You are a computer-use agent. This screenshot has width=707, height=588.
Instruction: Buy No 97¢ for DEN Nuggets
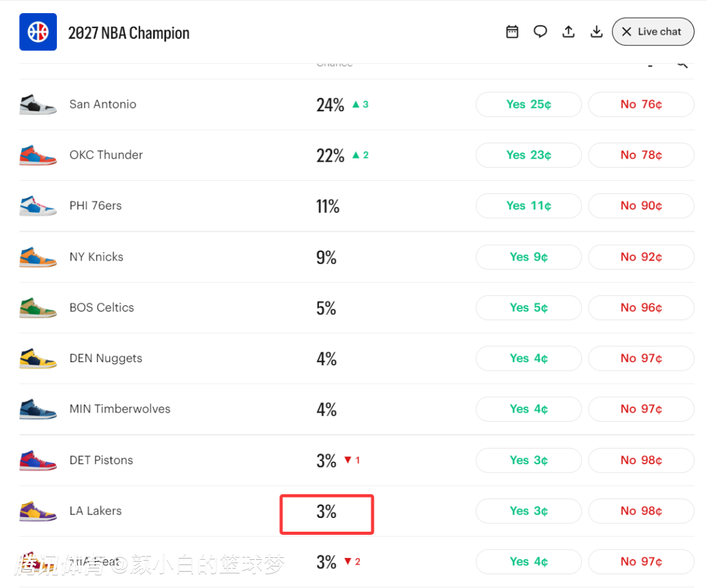pyautogui.click(x=641, y=358)
